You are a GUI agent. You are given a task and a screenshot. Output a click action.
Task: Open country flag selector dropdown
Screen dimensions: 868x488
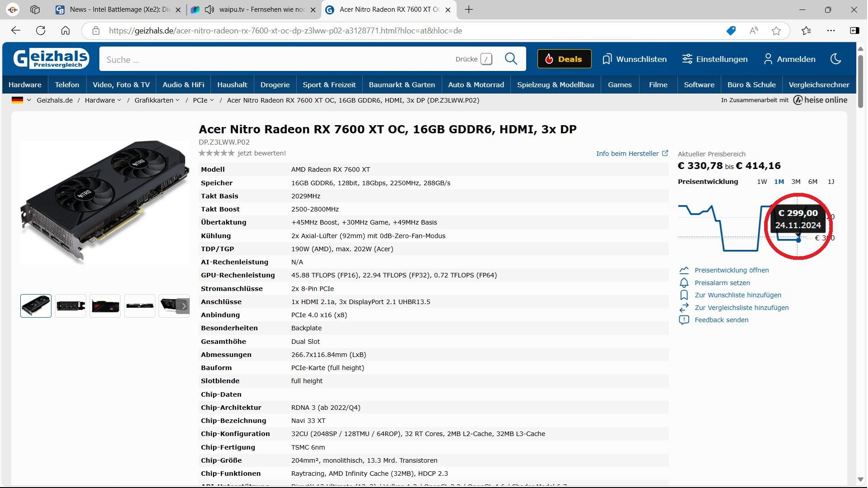point(21,100)
